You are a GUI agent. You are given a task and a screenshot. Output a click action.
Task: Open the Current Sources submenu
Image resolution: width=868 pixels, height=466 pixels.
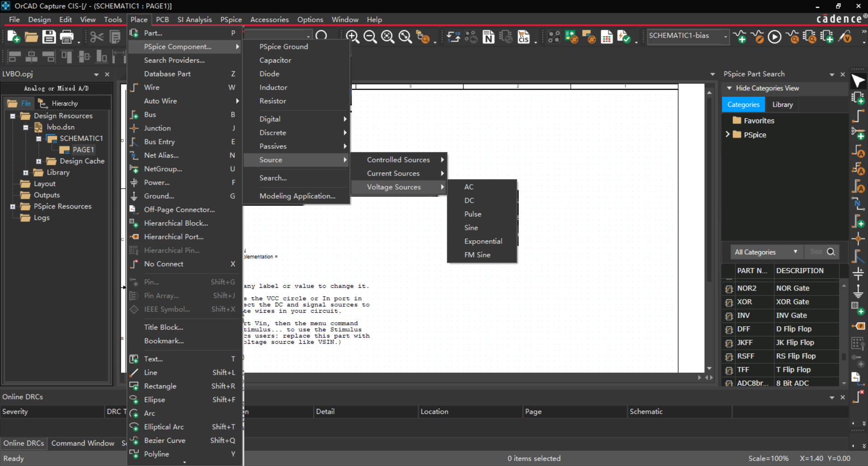[399, 173]
